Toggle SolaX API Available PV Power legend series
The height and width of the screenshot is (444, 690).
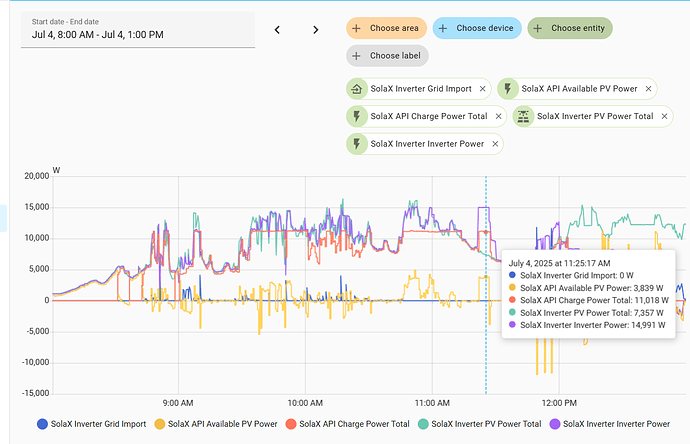216,424
